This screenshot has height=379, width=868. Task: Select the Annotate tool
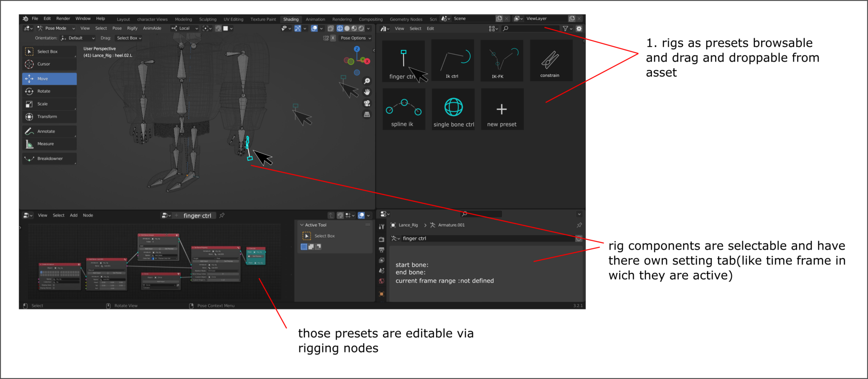pos(49,131)
